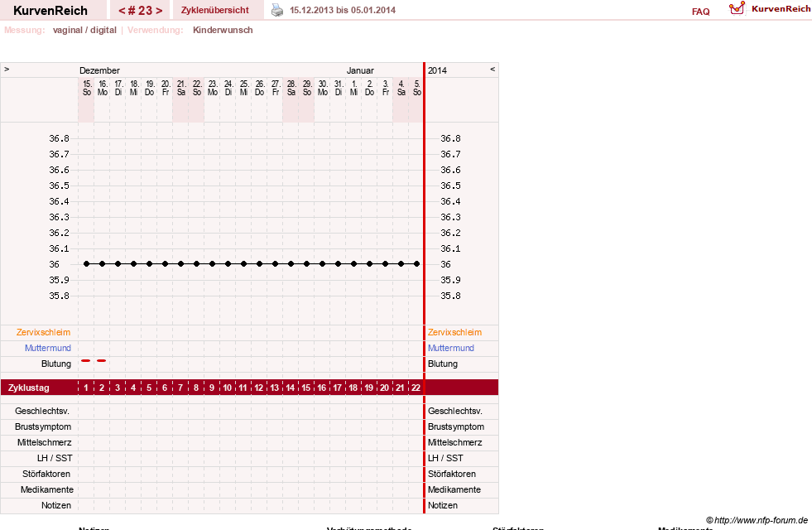Viewport: 812px width, 530px height.
Task: Click the left Geschlechtsv. row label
Action: point(42,411)
